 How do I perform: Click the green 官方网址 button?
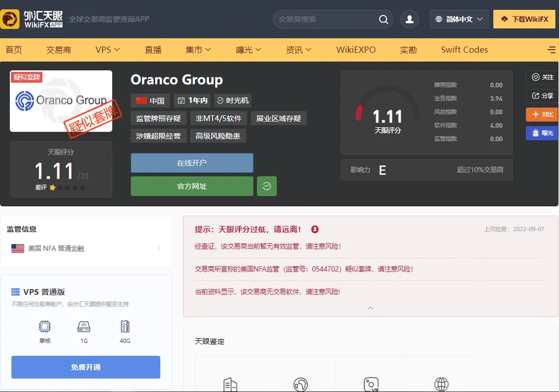click(x=192, y=186)
